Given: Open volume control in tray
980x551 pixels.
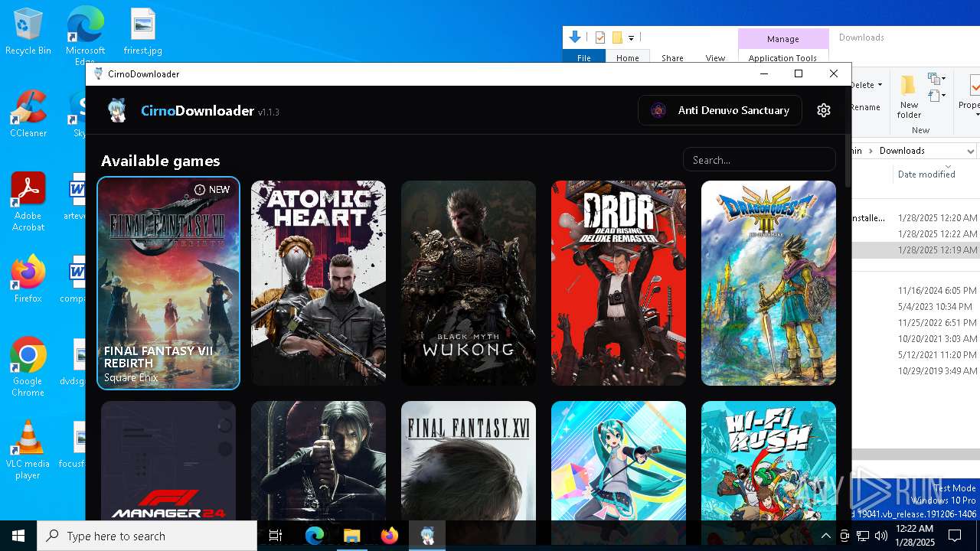Looking at the screenshot, I should [x=880, y=536].
